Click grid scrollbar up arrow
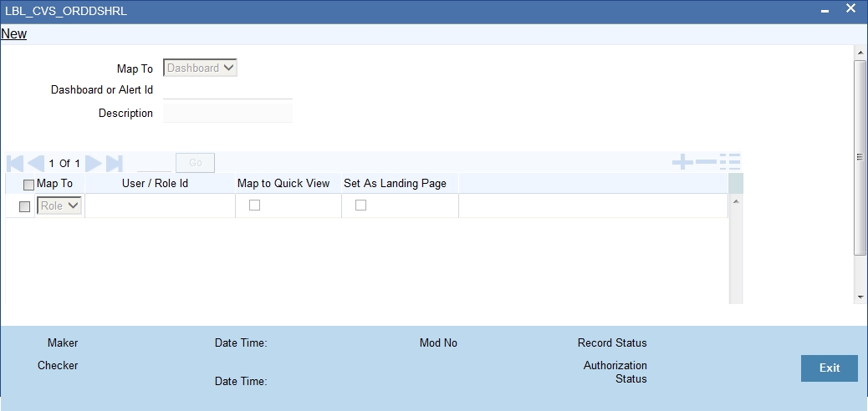Viewport: 868px width, 411px height. tap(736, 201)
